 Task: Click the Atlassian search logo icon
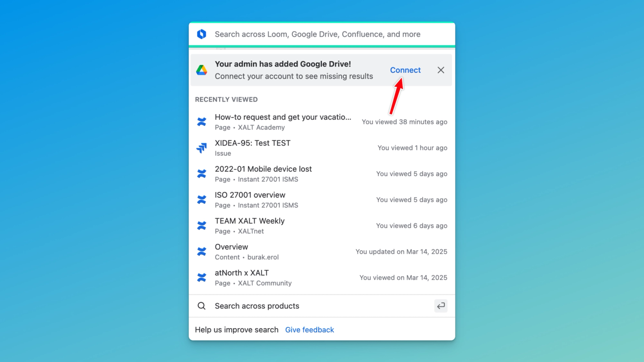[202, 34]
